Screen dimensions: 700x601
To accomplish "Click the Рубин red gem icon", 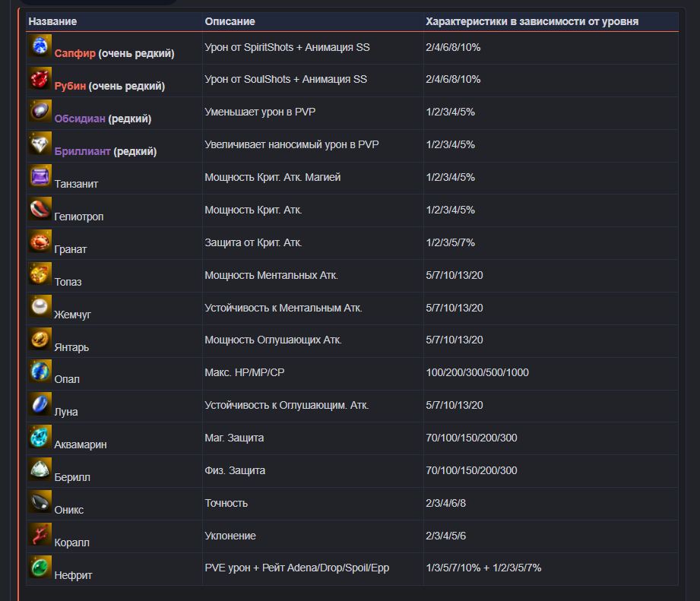I will tap(40, 79).
